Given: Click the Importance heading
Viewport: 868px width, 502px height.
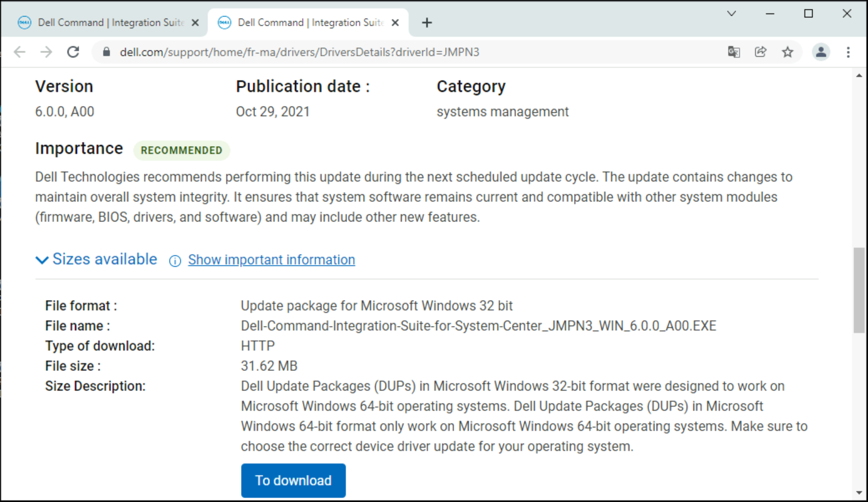Looking at the screenshot, I should click(x=79, y=148).
